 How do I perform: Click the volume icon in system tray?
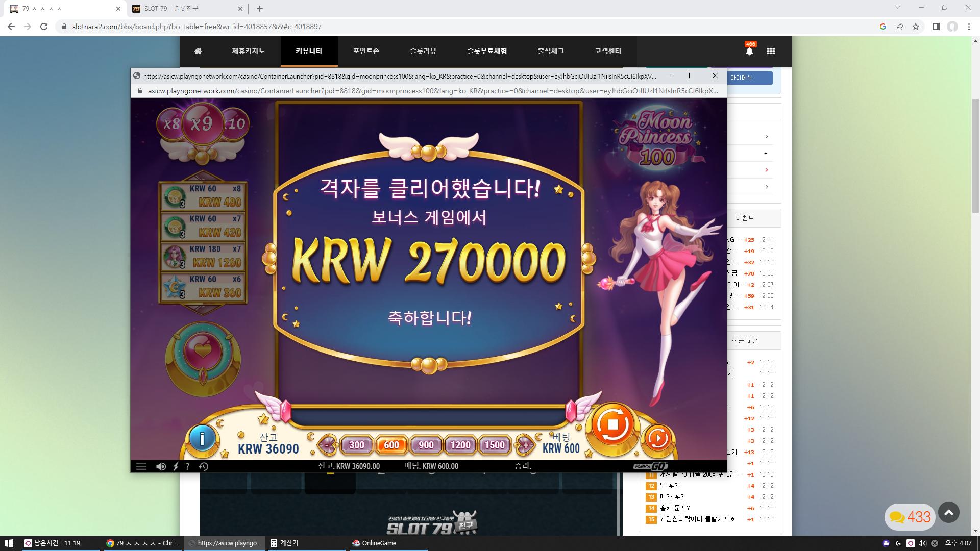coord(922,543)
